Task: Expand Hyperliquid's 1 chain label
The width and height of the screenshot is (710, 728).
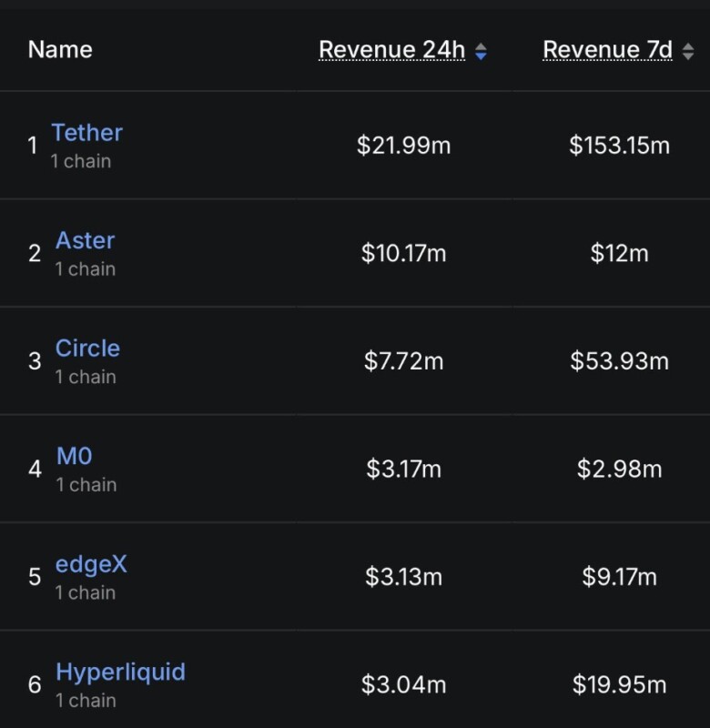Action: pos(86,701)
